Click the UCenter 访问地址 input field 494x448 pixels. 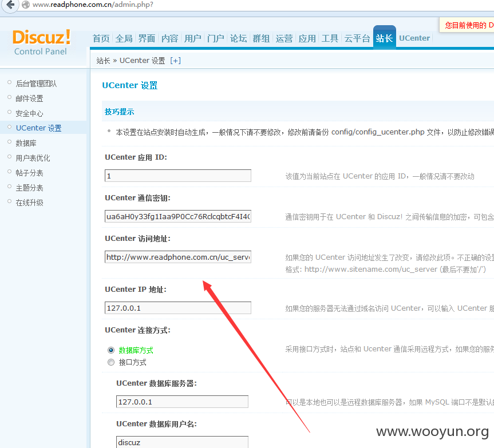tap(178, 257)
